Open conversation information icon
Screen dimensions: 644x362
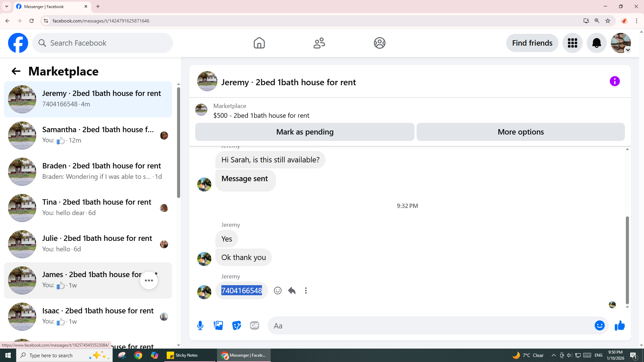615,81
